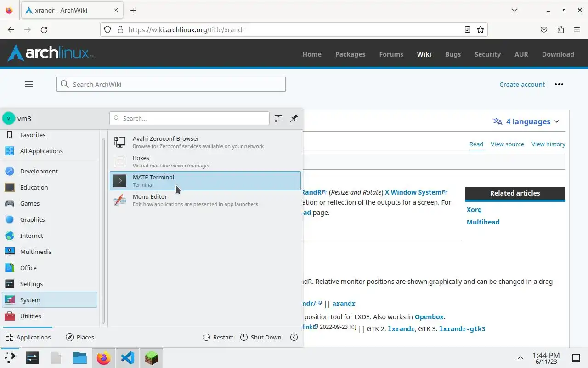588x368 pixels.
Task: Select the System category
Action: tap(50, 300)
